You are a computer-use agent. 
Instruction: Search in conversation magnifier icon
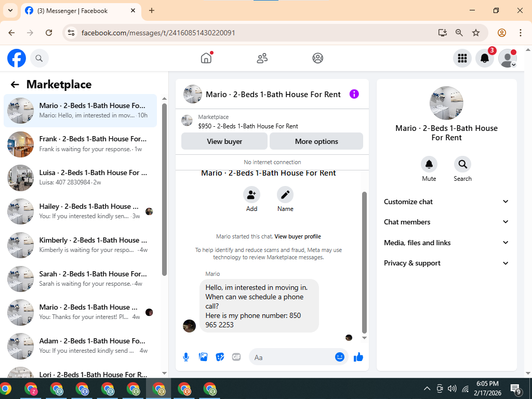click(462, 164)
